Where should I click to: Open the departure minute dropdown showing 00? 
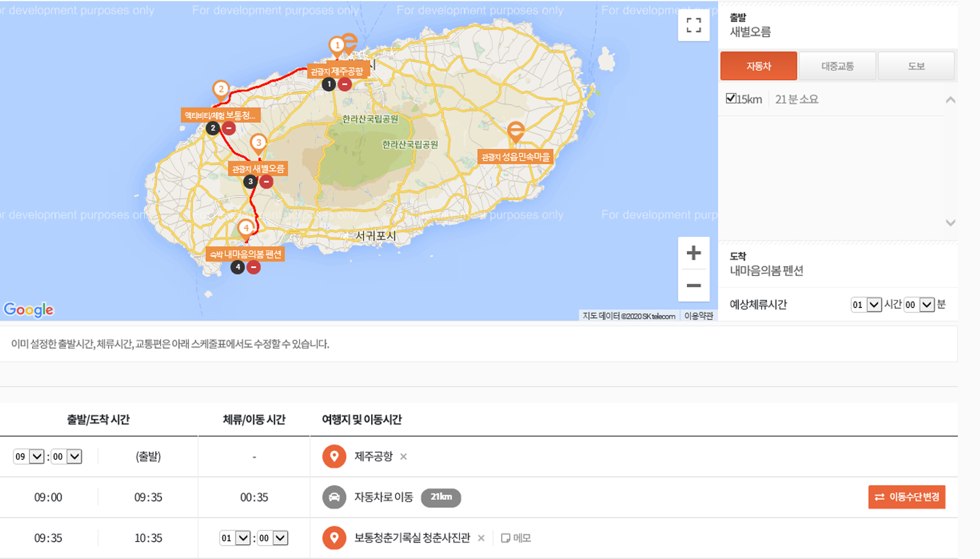point(67,457)
